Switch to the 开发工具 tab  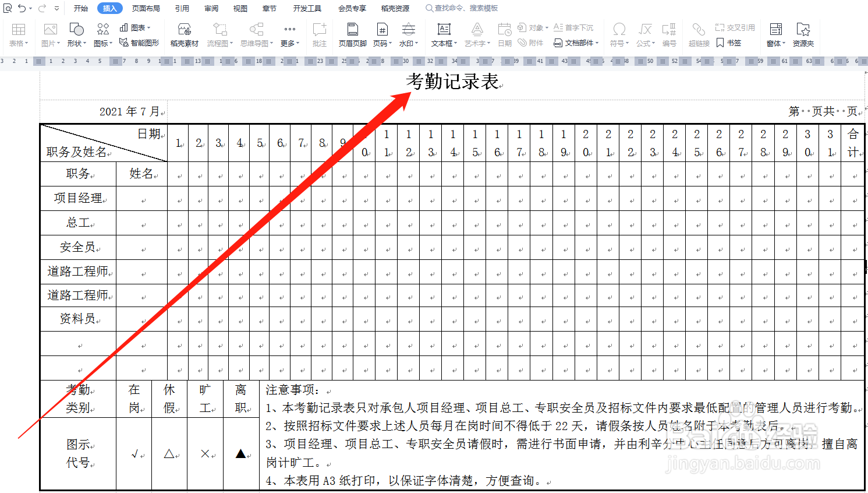307,8
